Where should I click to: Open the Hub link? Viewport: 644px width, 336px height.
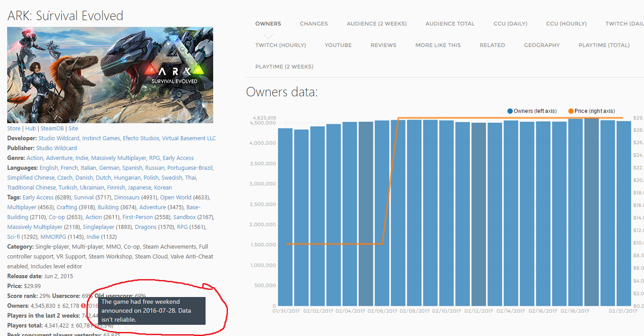click(30, 129)
